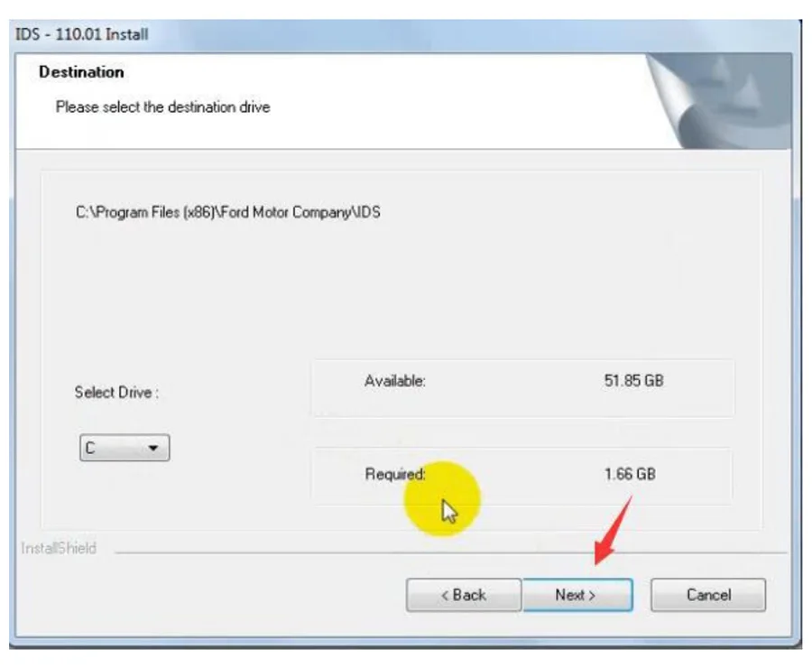Open the Select Drive dropdown

point(125,448)
